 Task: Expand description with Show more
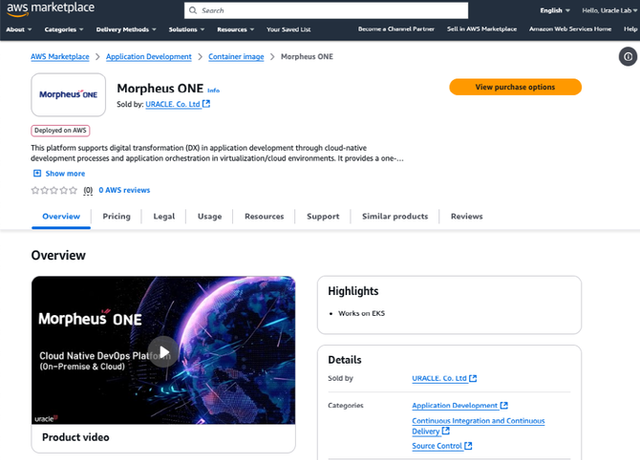click(x=59, y=173)
